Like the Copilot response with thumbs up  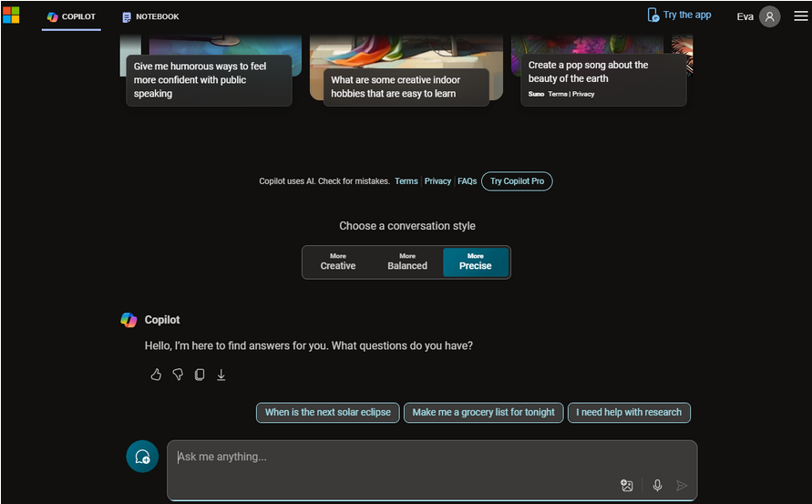(156, 375)
